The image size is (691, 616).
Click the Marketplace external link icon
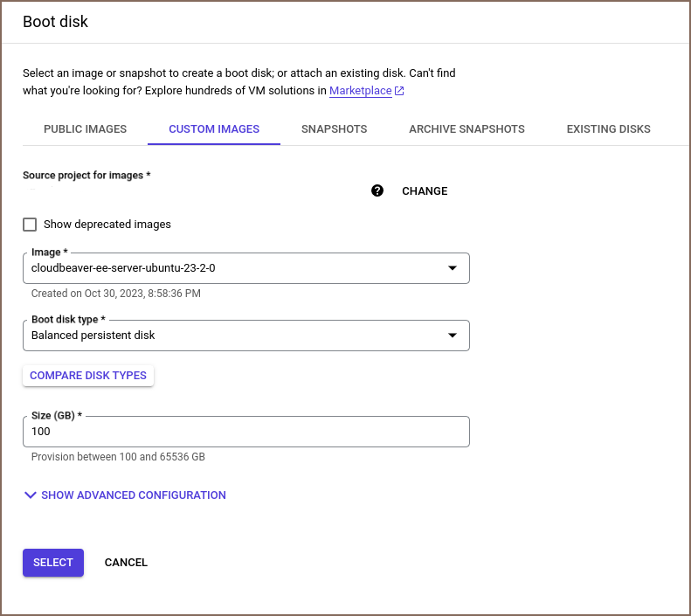[x=399, y=91]
